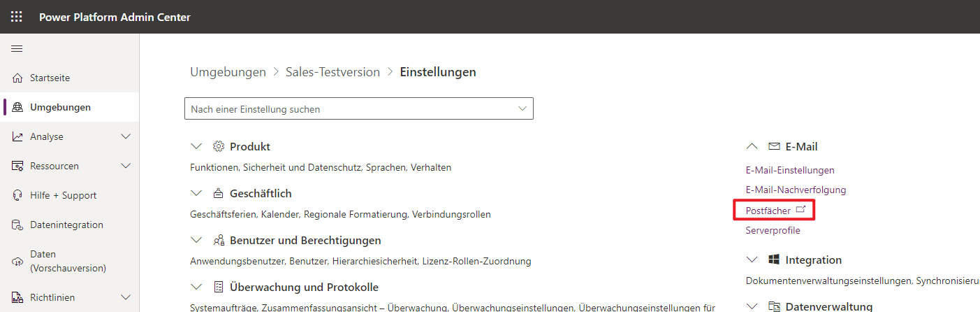Click the Produkt gear icon
The image size is (980, 312).
tap(218, 146)
